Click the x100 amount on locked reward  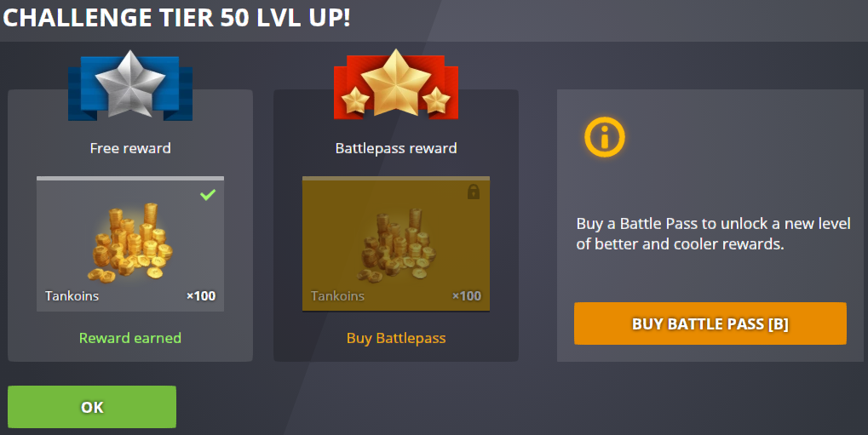467,296
